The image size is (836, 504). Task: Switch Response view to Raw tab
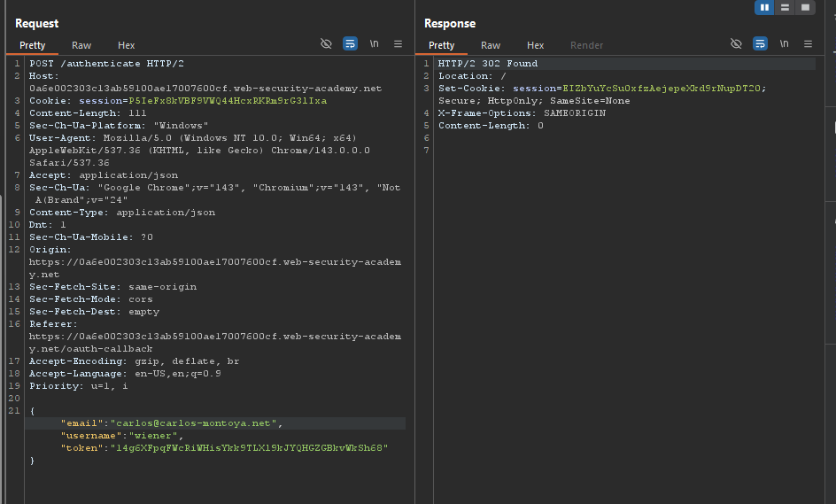click(x=491, y=45)
